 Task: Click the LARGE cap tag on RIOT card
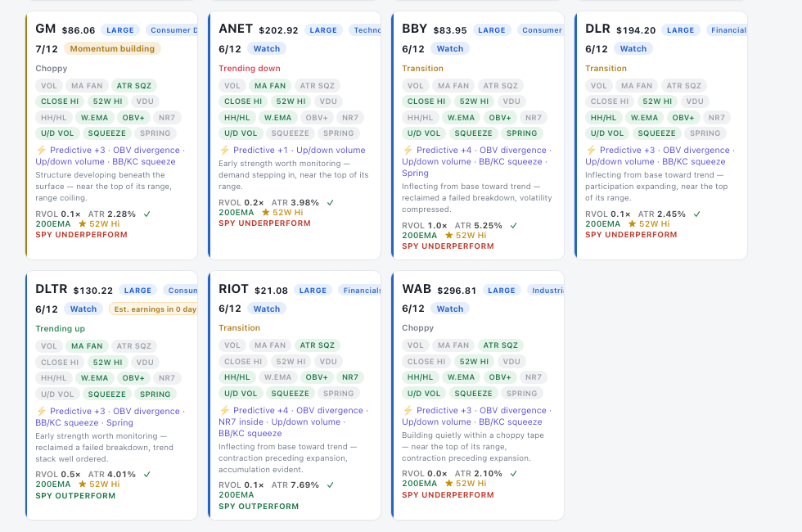[313, 291]
